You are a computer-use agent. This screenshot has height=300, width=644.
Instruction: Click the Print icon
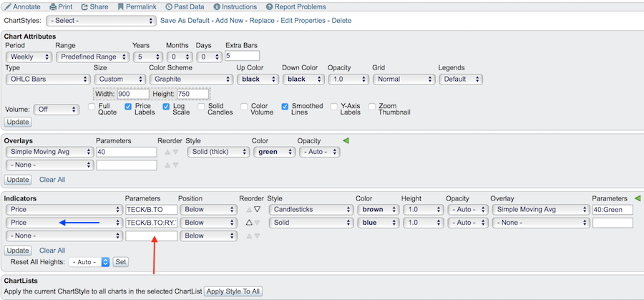(53, 6)
